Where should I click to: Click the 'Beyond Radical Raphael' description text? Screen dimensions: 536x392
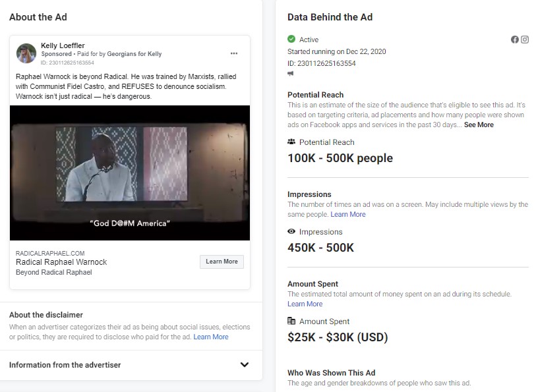[53, 273]
